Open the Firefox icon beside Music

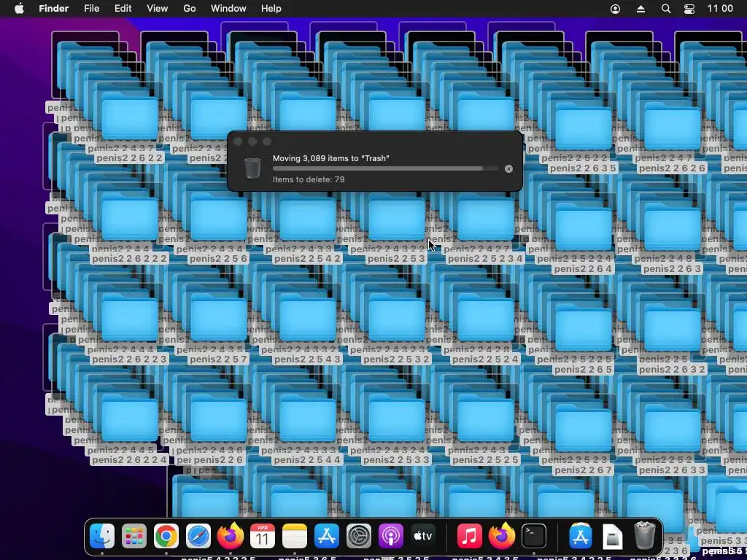(502, 536)
